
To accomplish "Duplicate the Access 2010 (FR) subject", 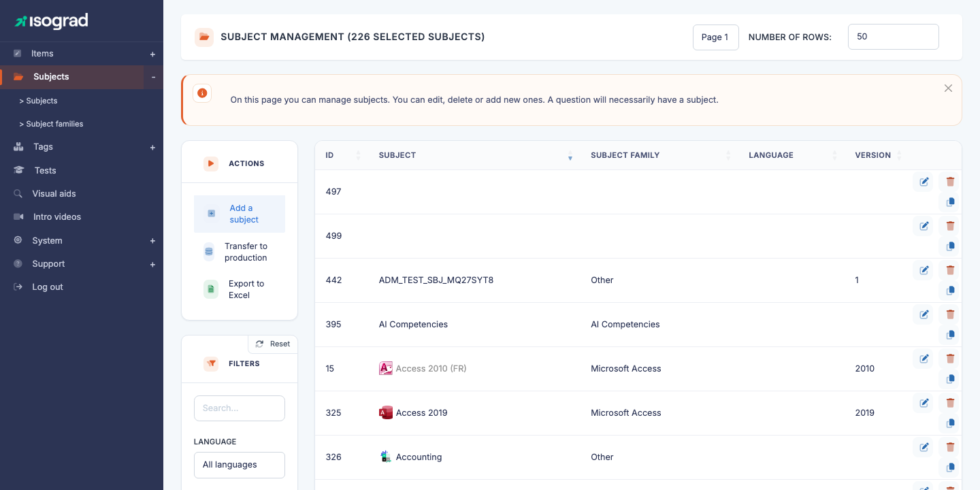I will tap(950, 379).
